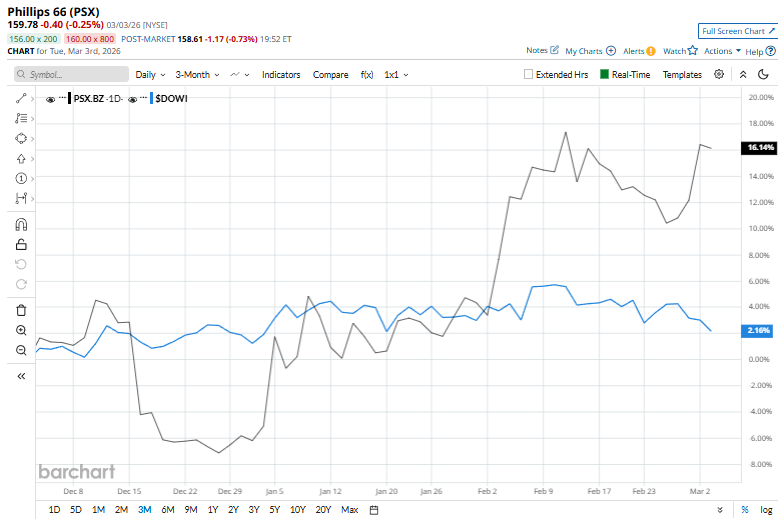This screenshot has height=522, width=778.
Task: Select the 3M time range
Action: tap(144, 510)
